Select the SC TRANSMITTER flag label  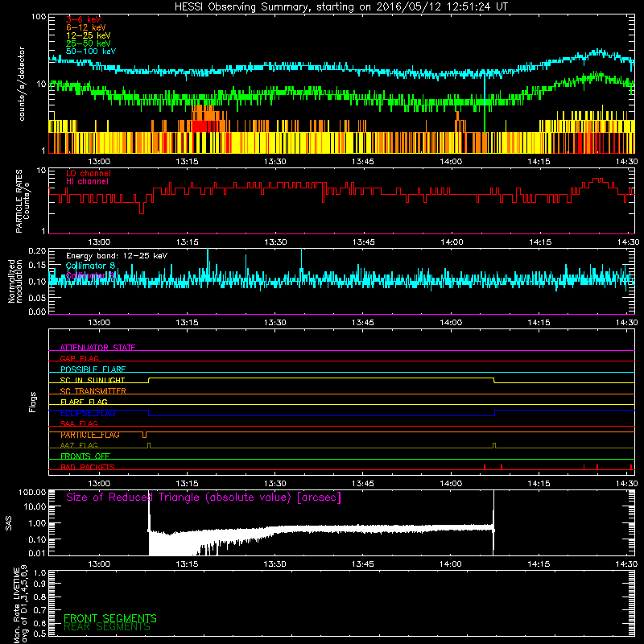point(93,391)
